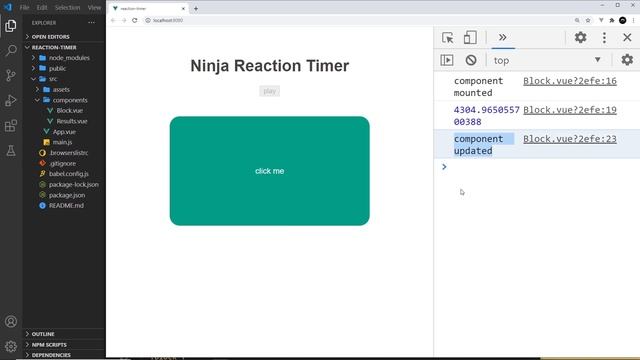Open the Selection menu
The width and height of the screenshot is (640, 360).
[x=67, y=7]
